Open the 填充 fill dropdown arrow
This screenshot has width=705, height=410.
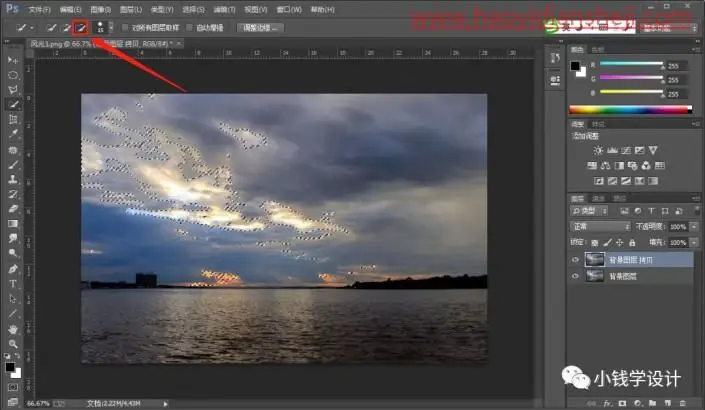tap(694, 243)
